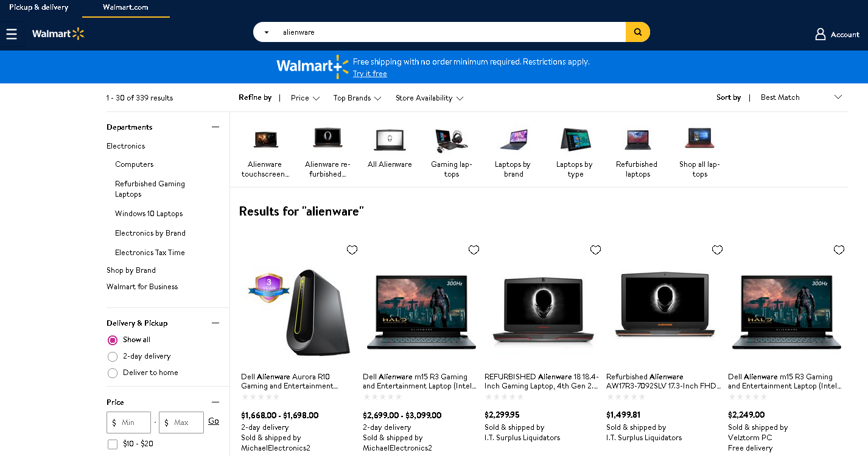Favorite the Alienware Aurora R10 with heart icon
Viewport: 868px width, 456px height.
[x=352, y=250]
